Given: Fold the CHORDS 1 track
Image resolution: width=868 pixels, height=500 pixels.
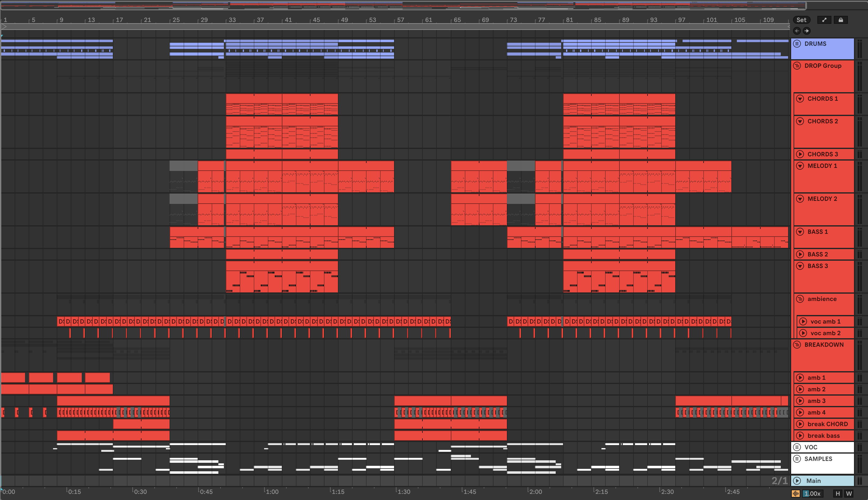Looking at the screenshot, I should click(800, 99).
